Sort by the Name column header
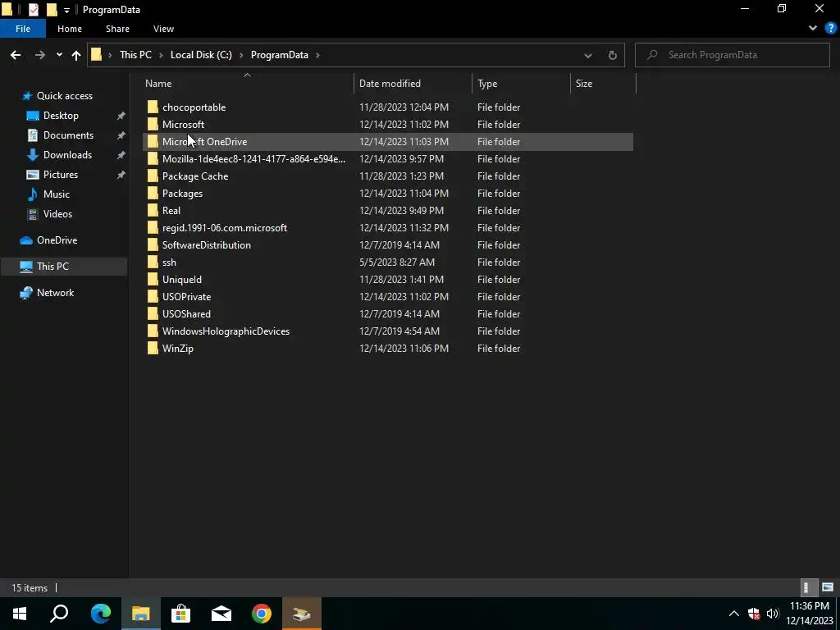This screenshot has width=840, height=630. click(247, 84)
